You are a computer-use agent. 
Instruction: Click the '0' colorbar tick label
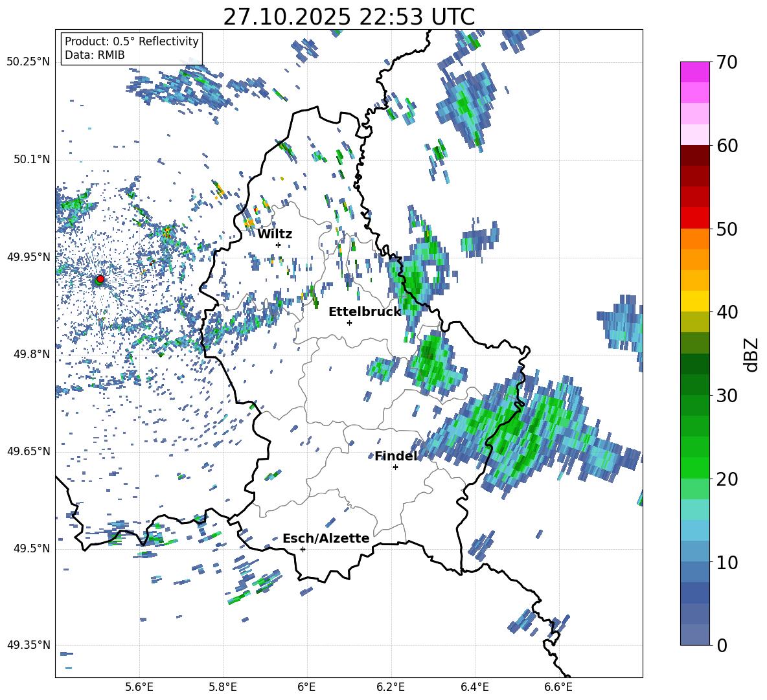click(x=721, y=646)
